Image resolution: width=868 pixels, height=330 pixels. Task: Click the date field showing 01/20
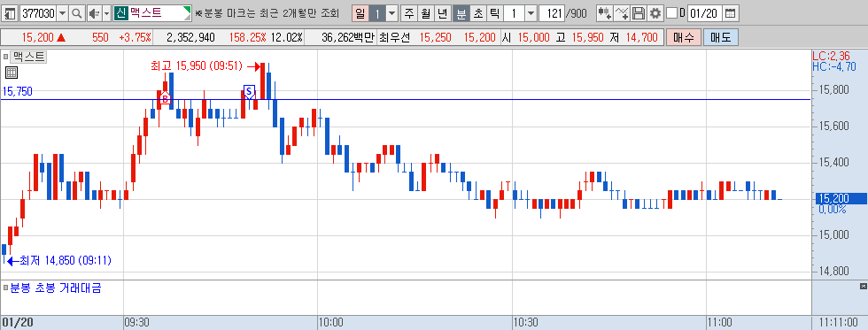click(705, 13)
